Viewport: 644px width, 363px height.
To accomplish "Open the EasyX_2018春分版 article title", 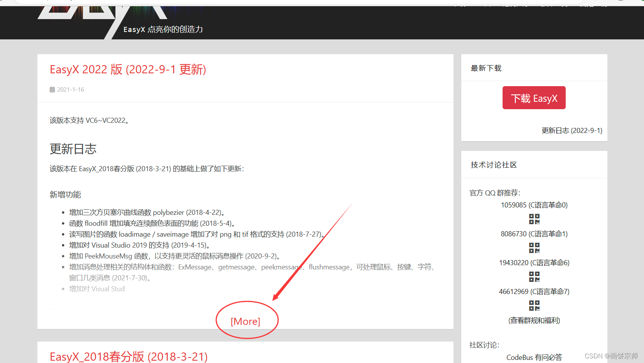I will click(x=129, y=356).
